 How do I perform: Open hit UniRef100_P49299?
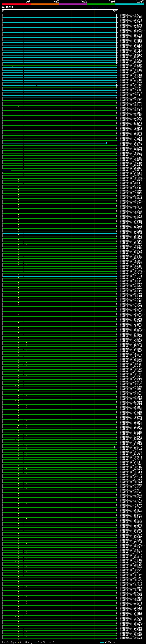pos(131,27)
